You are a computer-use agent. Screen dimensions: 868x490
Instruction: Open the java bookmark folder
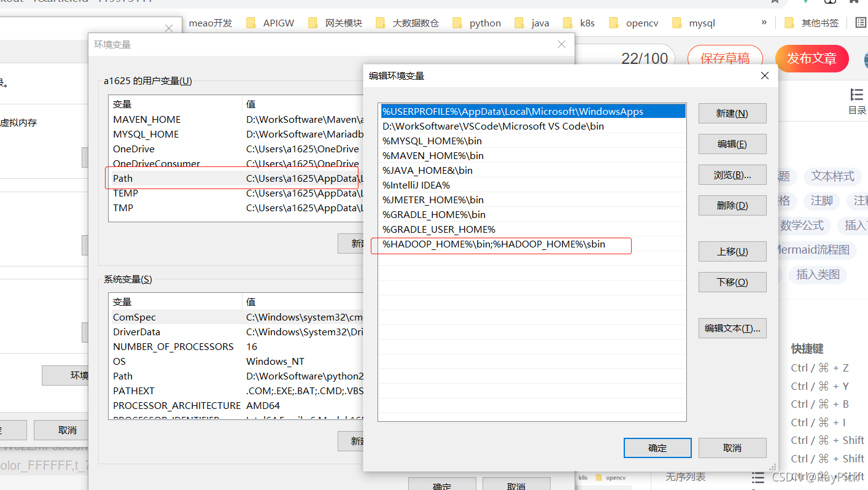532,23
